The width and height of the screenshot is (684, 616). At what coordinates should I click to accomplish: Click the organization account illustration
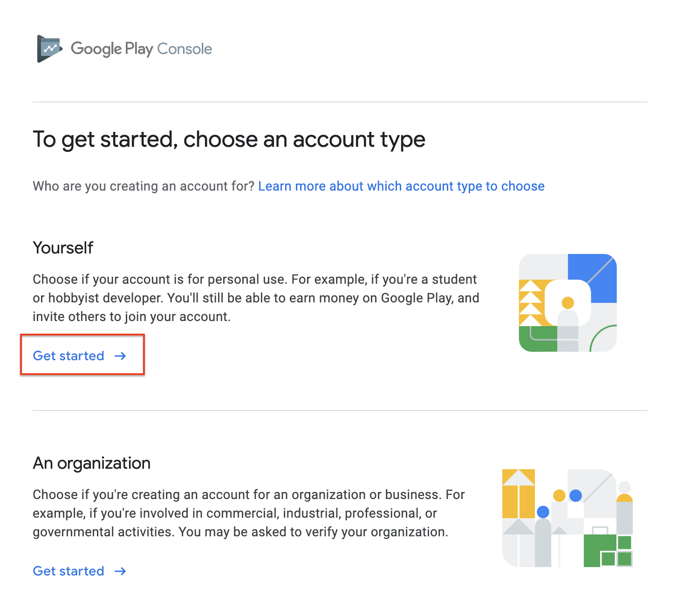point(567,518)
